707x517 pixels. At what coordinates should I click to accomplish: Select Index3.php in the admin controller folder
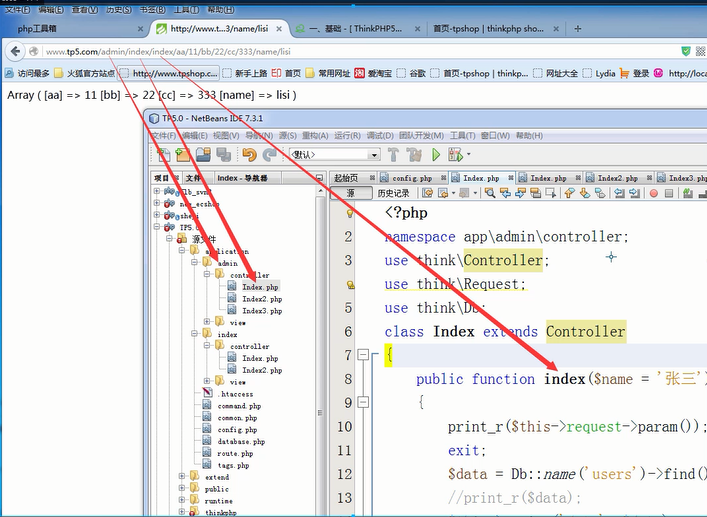(x=262, y=311)
